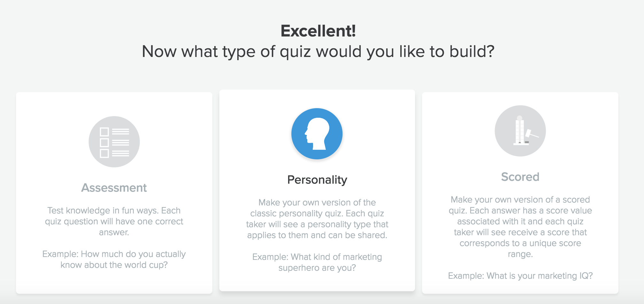Select the blue Personality head icon
The height and width of the screenshot is (304, 644).
pos(317,134)
